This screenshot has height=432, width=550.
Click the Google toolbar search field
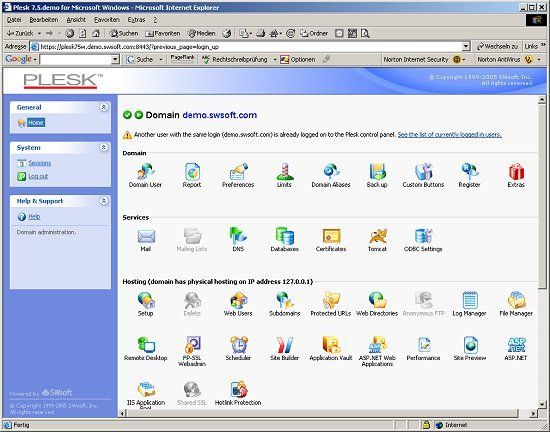[x=76, y=60]
